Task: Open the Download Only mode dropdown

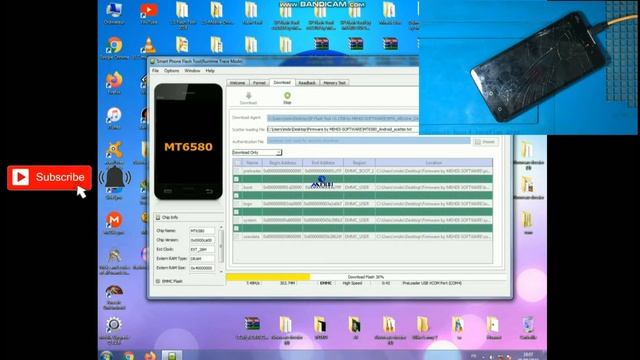Action: [257, 152]
